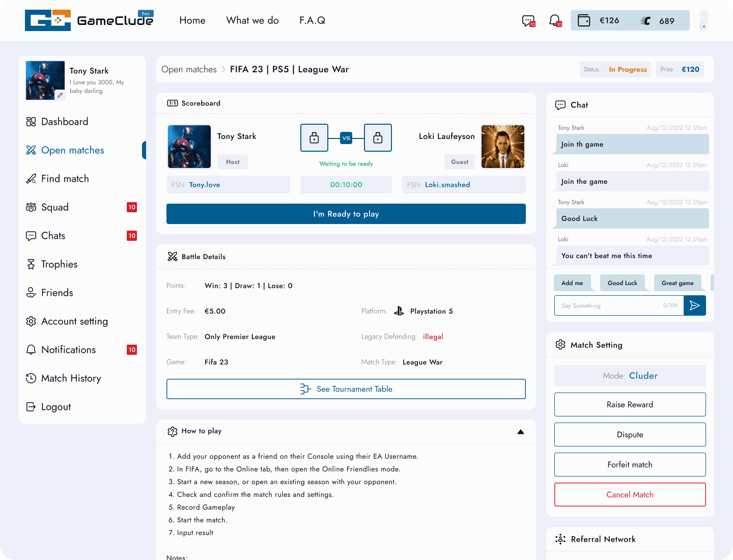733x560 pixels.
Task: Click the PSN Tony.love field
Action: (x=228, y=185)
